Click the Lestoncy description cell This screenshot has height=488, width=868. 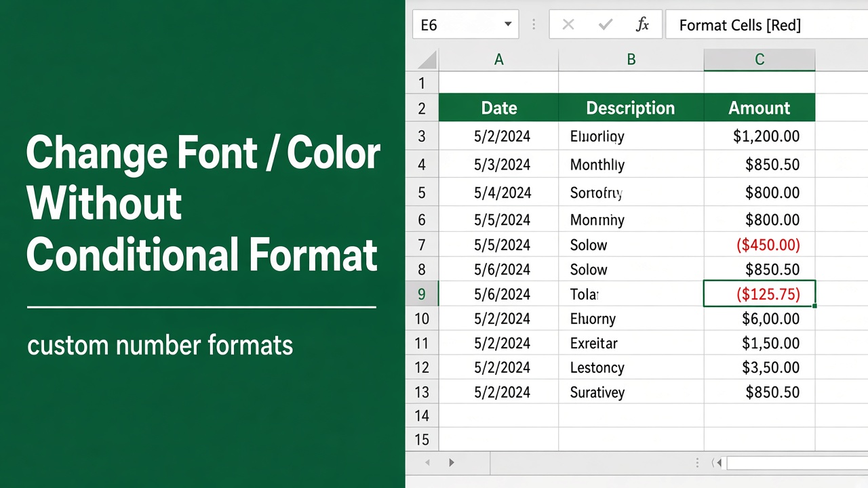click(x=631, y=367)
